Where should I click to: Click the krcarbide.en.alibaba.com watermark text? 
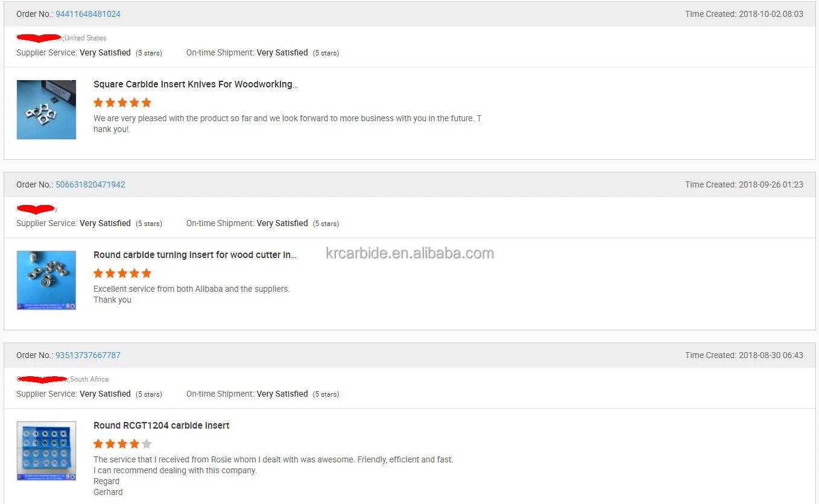coord(409,253)
